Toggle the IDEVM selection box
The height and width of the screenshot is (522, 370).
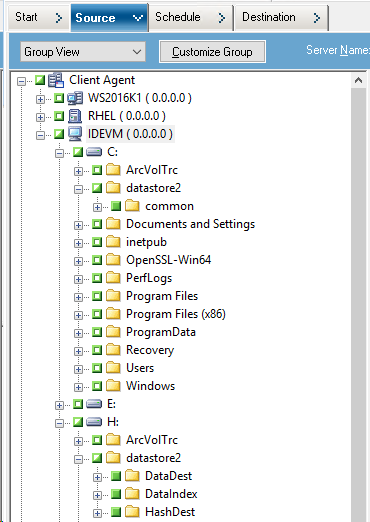click(x=59, y=134)
